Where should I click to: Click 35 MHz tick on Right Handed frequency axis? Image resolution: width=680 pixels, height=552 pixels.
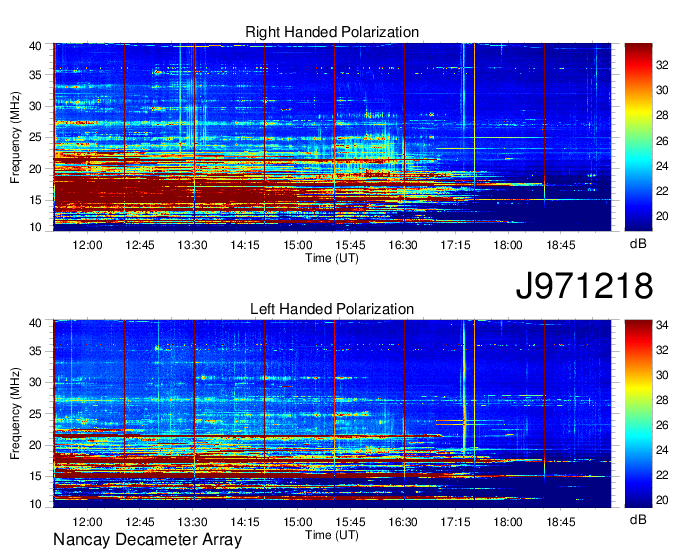tap(35, 75)
